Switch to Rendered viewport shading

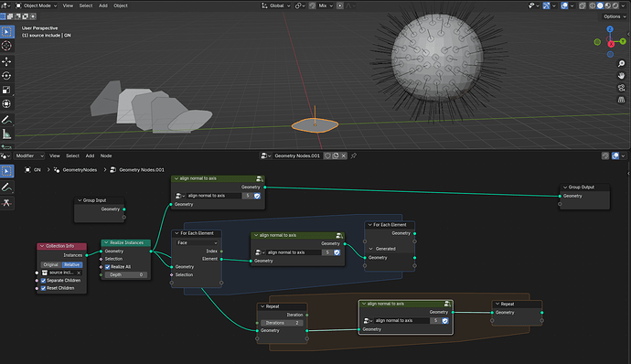(x=615, y=5)
